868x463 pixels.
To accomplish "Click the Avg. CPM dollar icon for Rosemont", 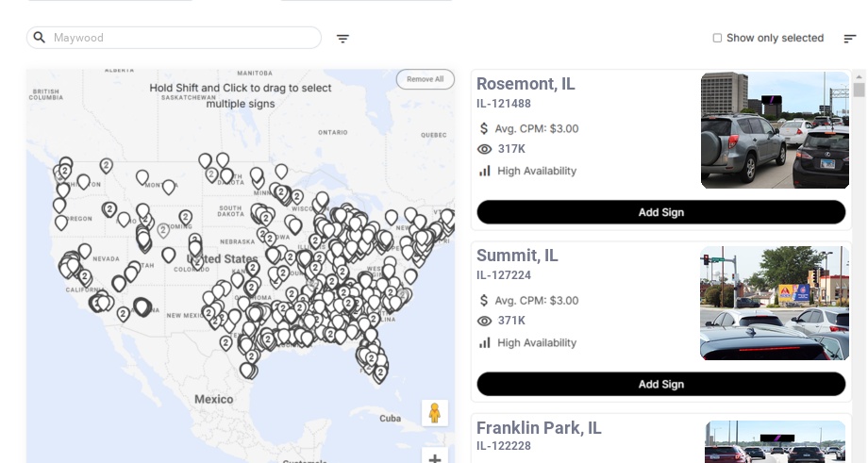I will pos(485,128).
